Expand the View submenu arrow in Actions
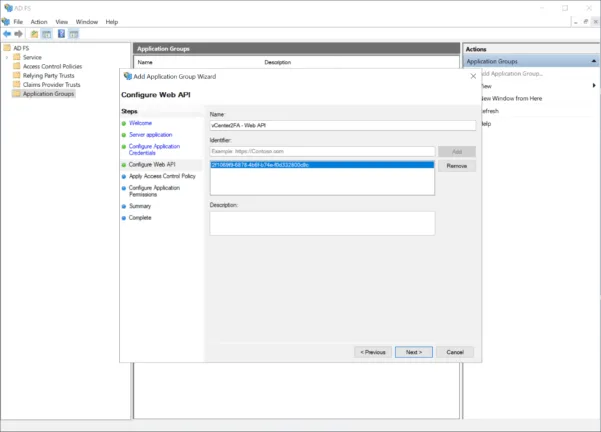The image size is (601, 432). tap(594, 85)
